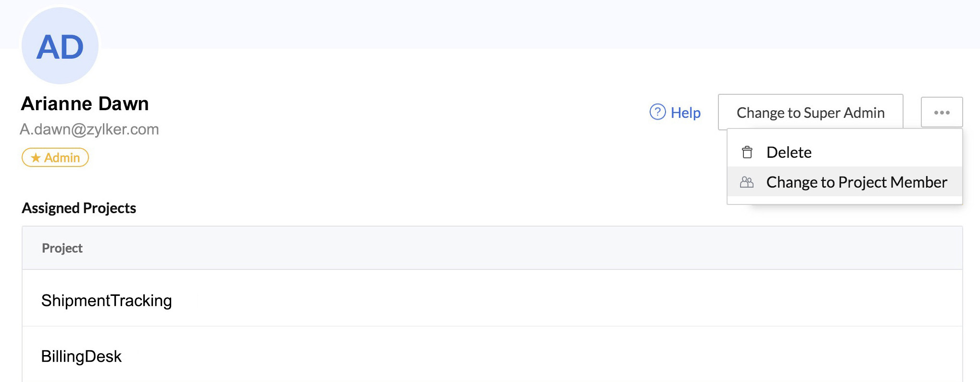
Task: Open the ShipmentTracking project
Action: [x=106, y=301]
